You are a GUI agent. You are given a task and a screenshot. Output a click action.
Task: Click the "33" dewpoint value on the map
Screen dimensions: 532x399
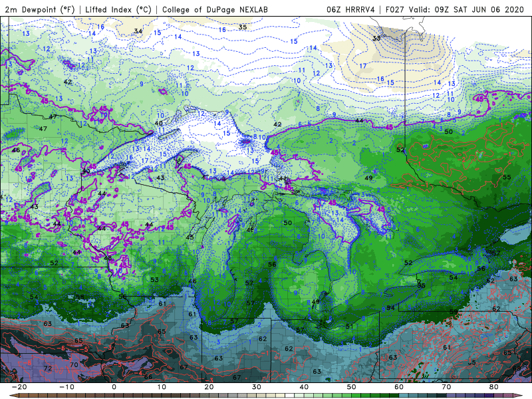point(376,39)
